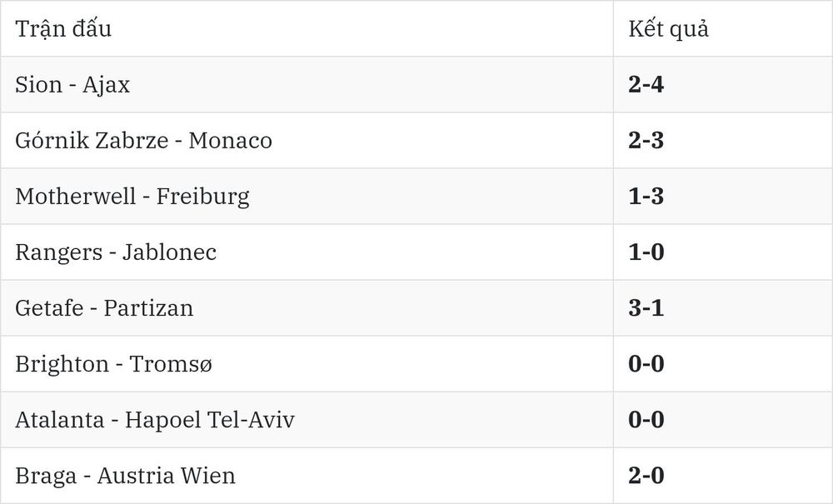Click the Braga - Austria Wien match

pos(307,476)
